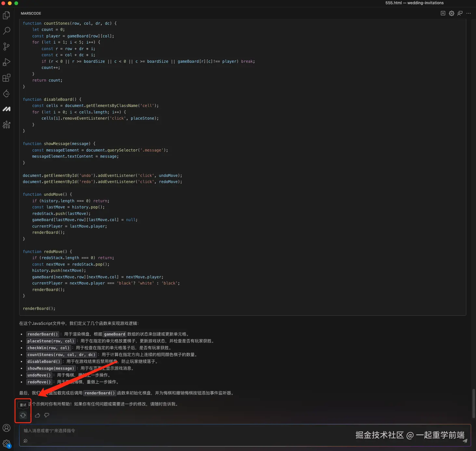
Task: Click the chat panel vertical scrollbar
Action: (474, 403)
